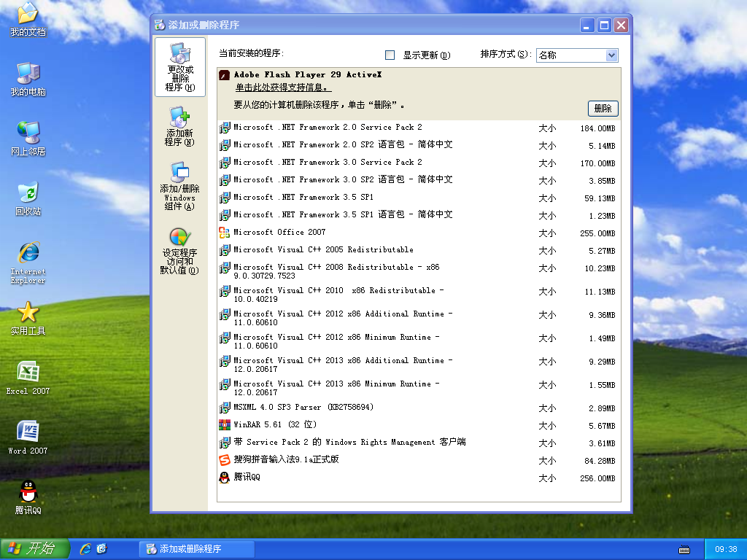Image resolution: width=747 pixels, height=560 pixels.
Task: Select Windows Rights Management 客户端 entry
Action: [x=419, y=443]
